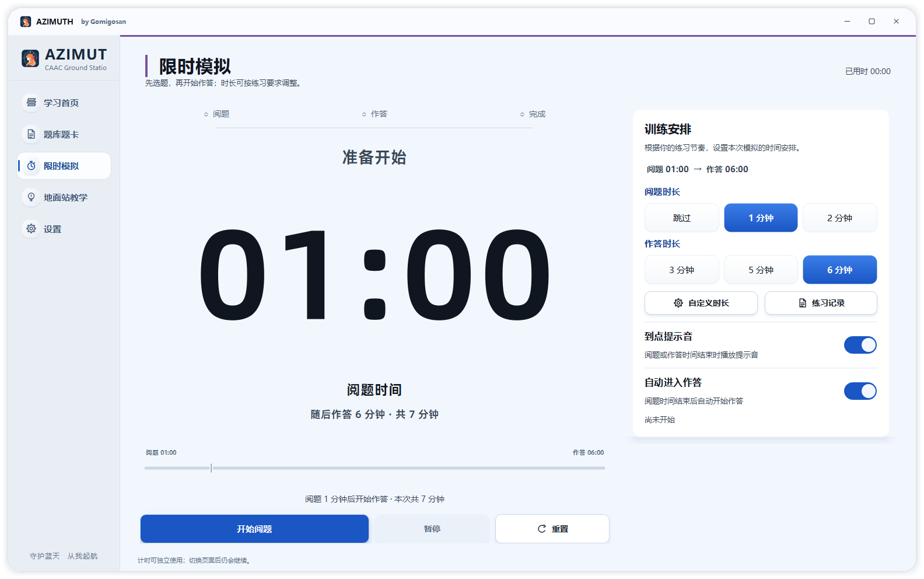The image size is (924, 579).
Task: Select 跳过 for reading duration
Action: pos(681,218)
